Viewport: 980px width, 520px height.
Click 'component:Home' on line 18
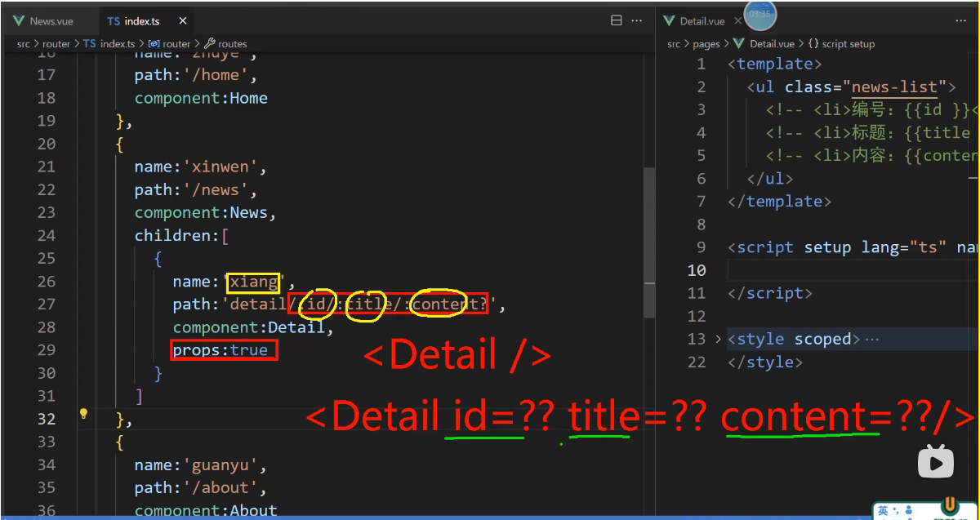click(201, 98)
